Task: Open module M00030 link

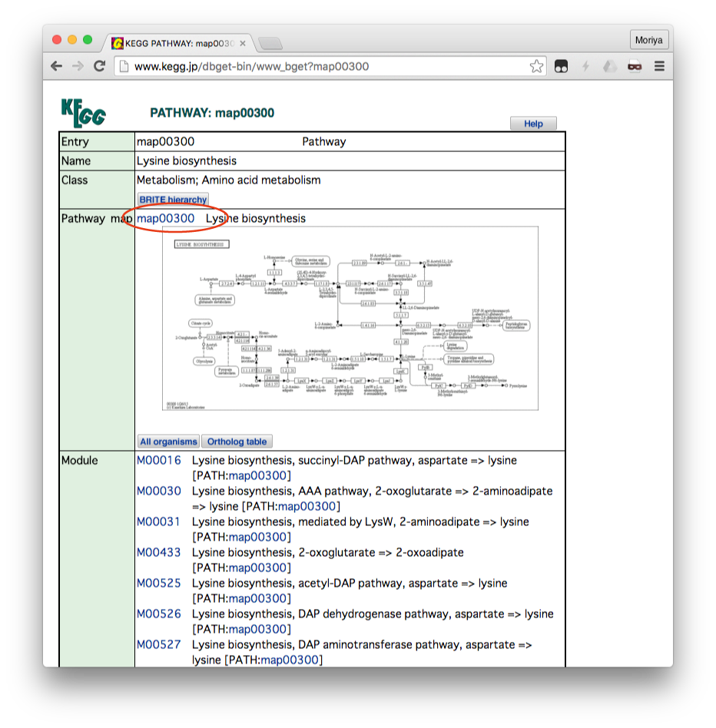Action: click(x=159, y=491)
